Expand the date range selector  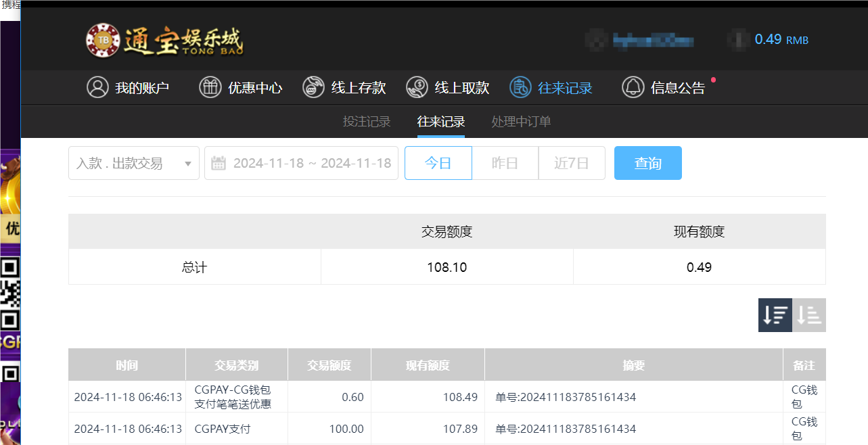(x=311, y=163)
